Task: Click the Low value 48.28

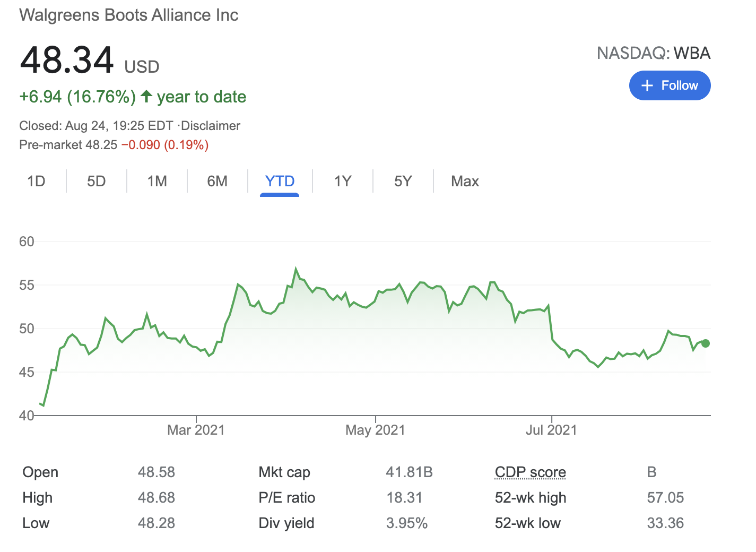Action: click(157, 523)
